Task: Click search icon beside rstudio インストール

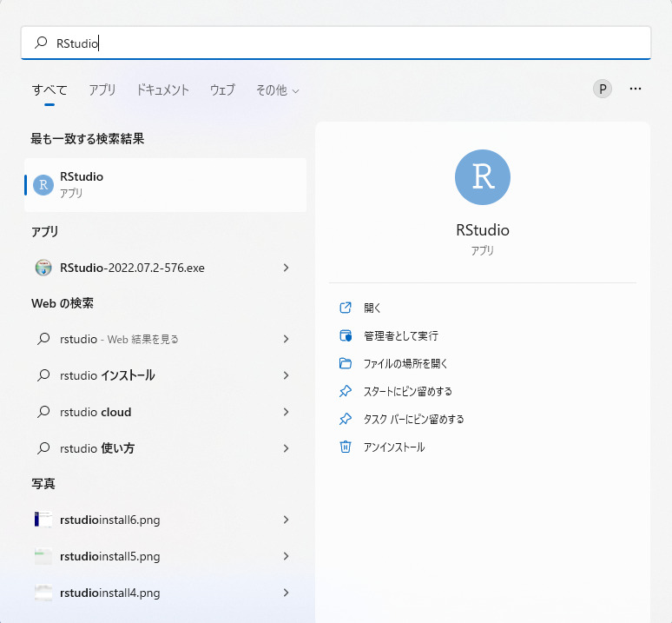Action: [43, 375]
